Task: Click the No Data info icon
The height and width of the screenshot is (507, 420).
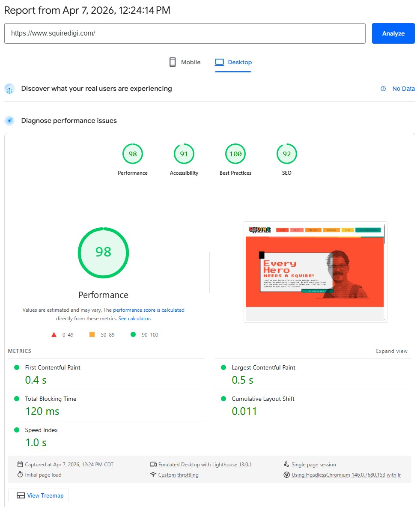Action: coord(383,89)
